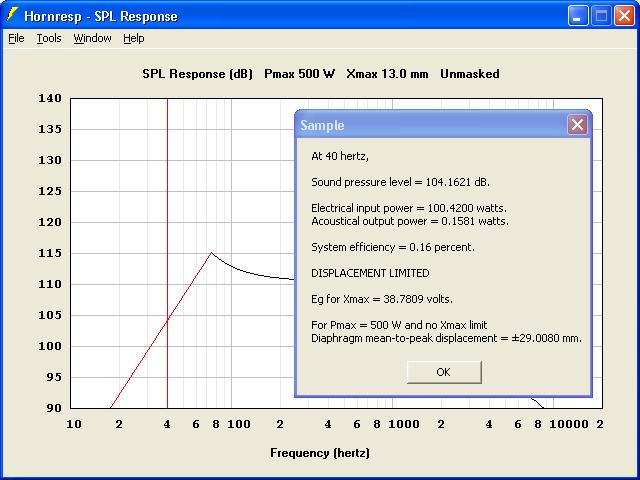The width and height of the screenshot is (640, 480).
Task: Open the Window menu
Action: click(92, 38)
